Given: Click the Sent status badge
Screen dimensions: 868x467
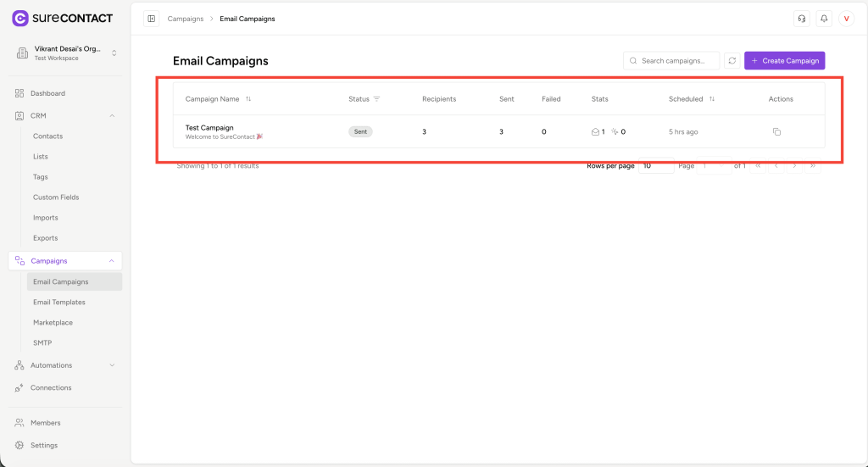Looking at the screenshot, I should 360,131.
